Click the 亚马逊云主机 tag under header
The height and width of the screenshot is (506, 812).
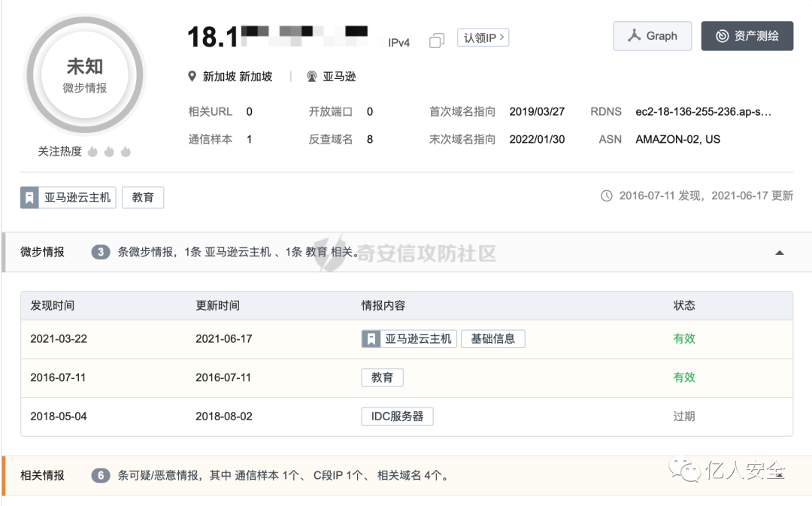point(68,197)
